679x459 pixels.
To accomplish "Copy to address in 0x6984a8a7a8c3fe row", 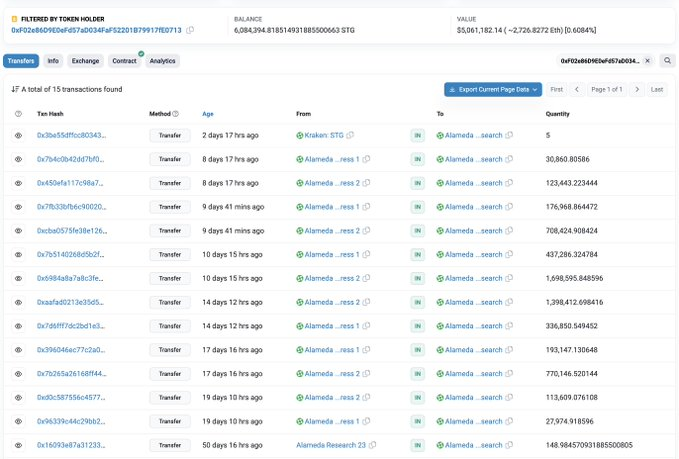I will coord(509,278).
